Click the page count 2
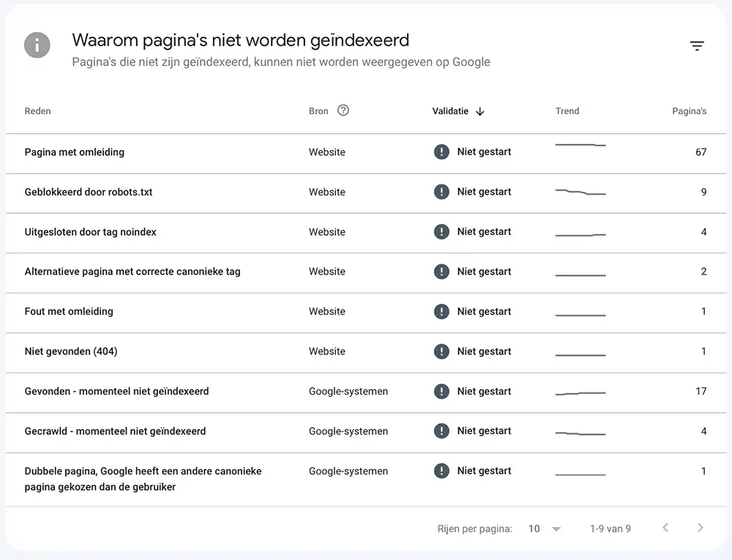The height and width of the screenshot is (560, 732). 703,272
